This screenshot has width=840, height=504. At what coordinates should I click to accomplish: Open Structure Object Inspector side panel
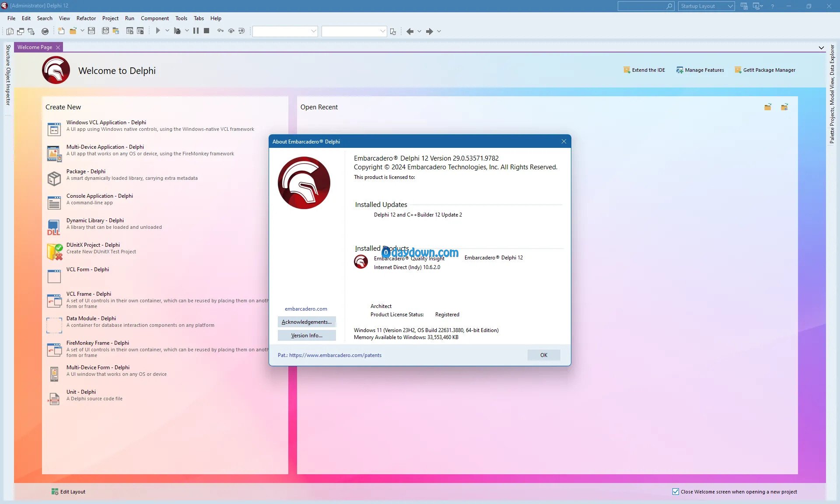(x=8, y=74)
